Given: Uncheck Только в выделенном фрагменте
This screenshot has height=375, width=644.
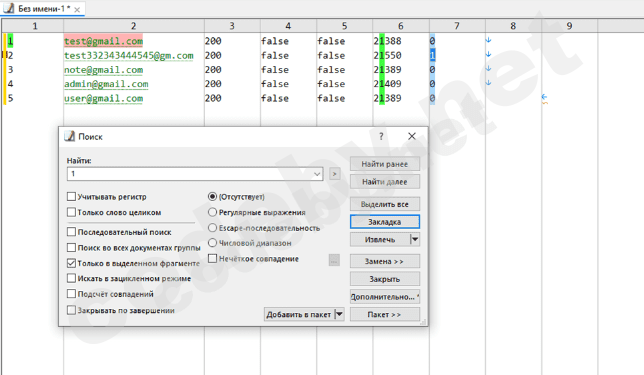Looking at the screenshot, I should coord(71,263).
